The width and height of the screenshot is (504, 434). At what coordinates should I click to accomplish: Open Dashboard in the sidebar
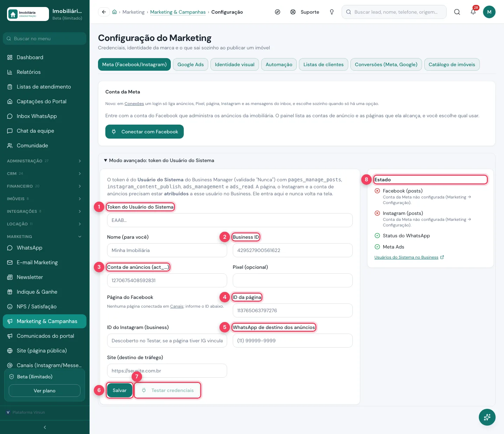pos(44,57)
